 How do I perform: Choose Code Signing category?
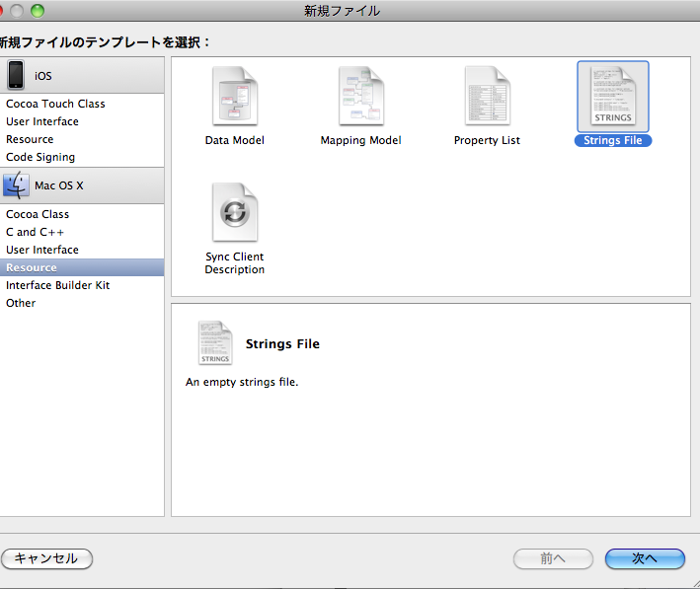(82, 157)
